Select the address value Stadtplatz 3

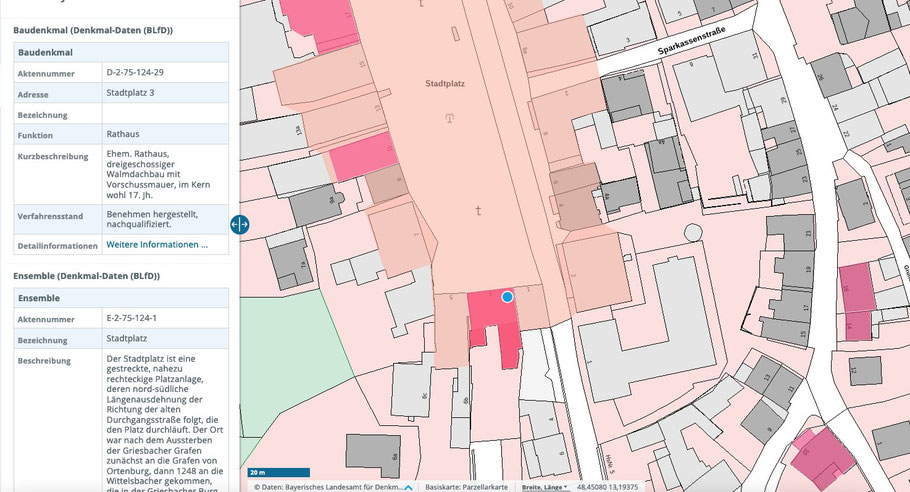point(131,93)
